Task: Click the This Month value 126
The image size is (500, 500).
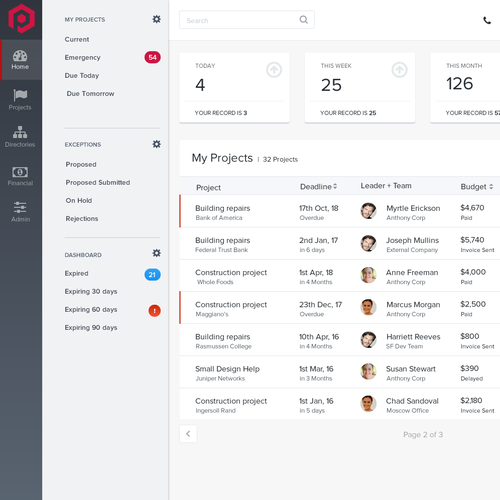Action: (460, 83)
